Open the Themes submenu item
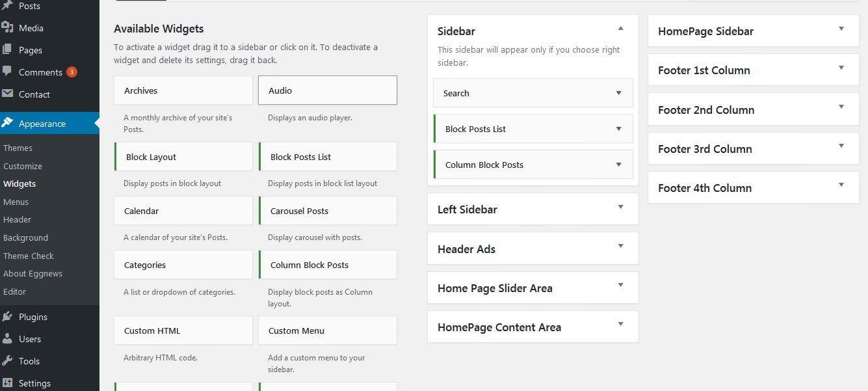Image resolution: width=868 pixels, height=391 pixels. tap(18, 148)
